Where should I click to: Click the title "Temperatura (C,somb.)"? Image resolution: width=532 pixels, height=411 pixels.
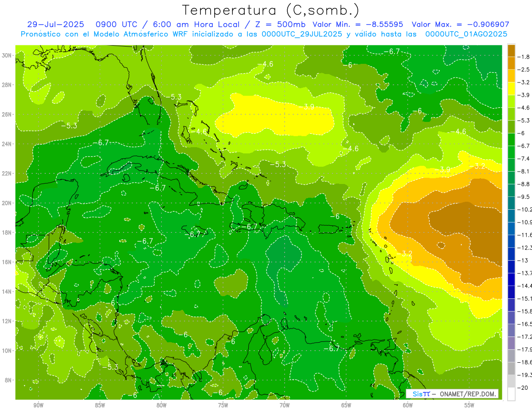pyautogui.click(x=271, y=10)
